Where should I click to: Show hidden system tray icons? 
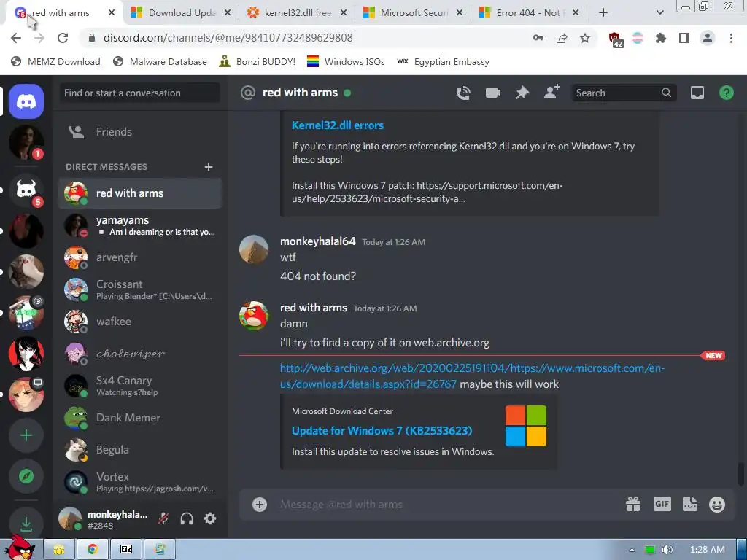(x=632, y=550)
